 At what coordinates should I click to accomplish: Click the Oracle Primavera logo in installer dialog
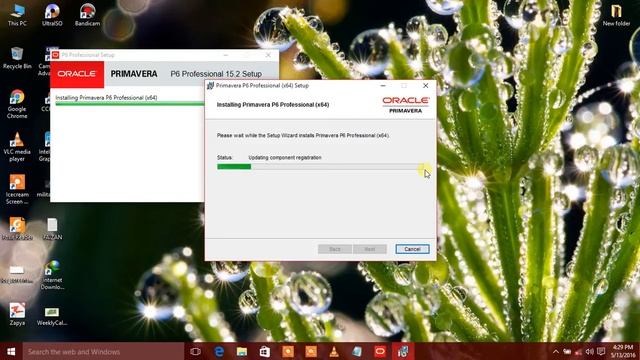[x=405, y=105]
